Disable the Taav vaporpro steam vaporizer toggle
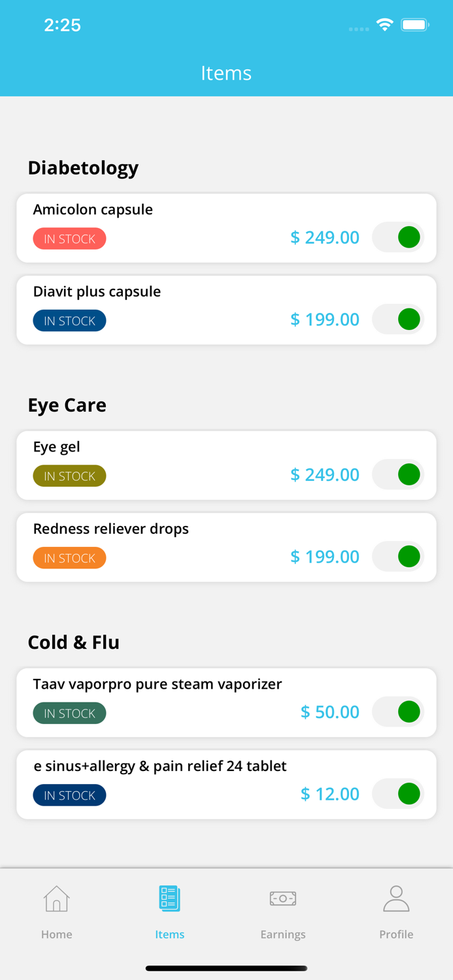 398,711
